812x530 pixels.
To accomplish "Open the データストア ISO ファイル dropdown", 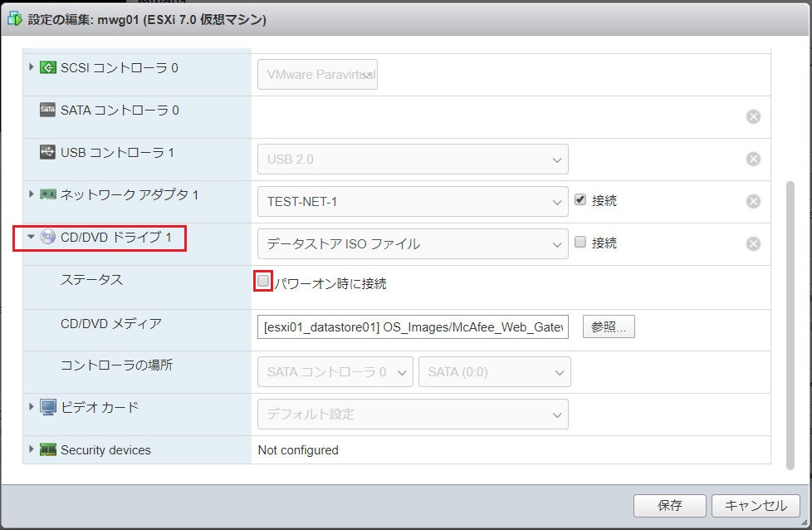I will coord(557,243).
